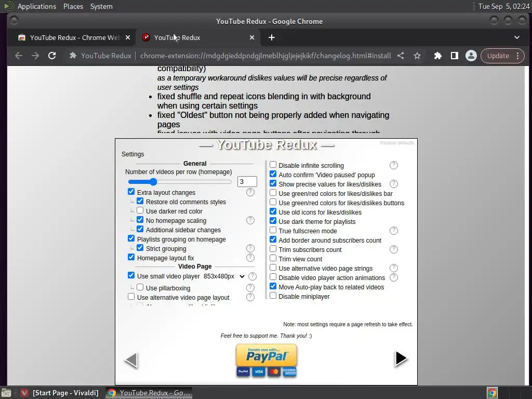Click the browser forward arrow
This screenshot has width=532, height=399.
[35, 56]
